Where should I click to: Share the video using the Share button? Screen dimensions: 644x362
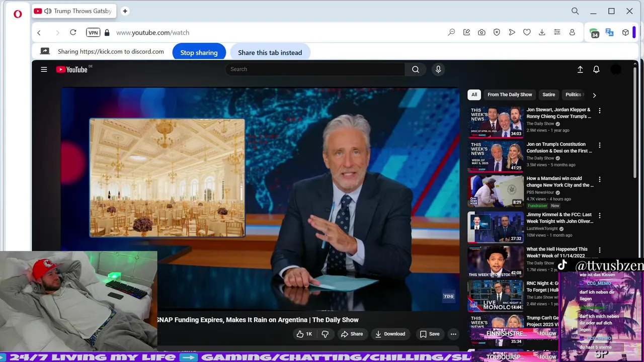point(352,334)
